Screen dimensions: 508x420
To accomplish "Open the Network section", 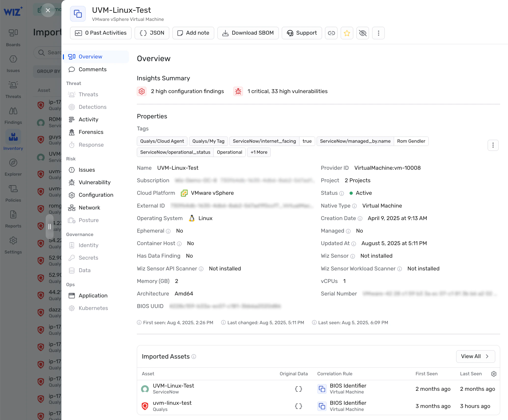I will coord(96,208).
